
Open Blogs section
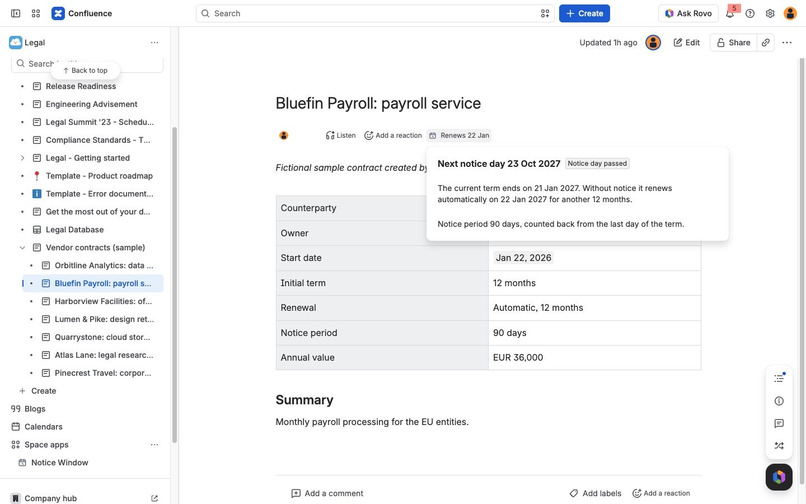click(x=34, y=409)
